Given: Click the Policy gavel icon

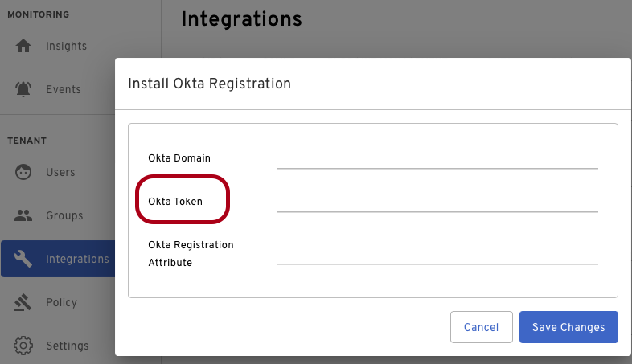Looking at the screenshot, I should point(23,302).
